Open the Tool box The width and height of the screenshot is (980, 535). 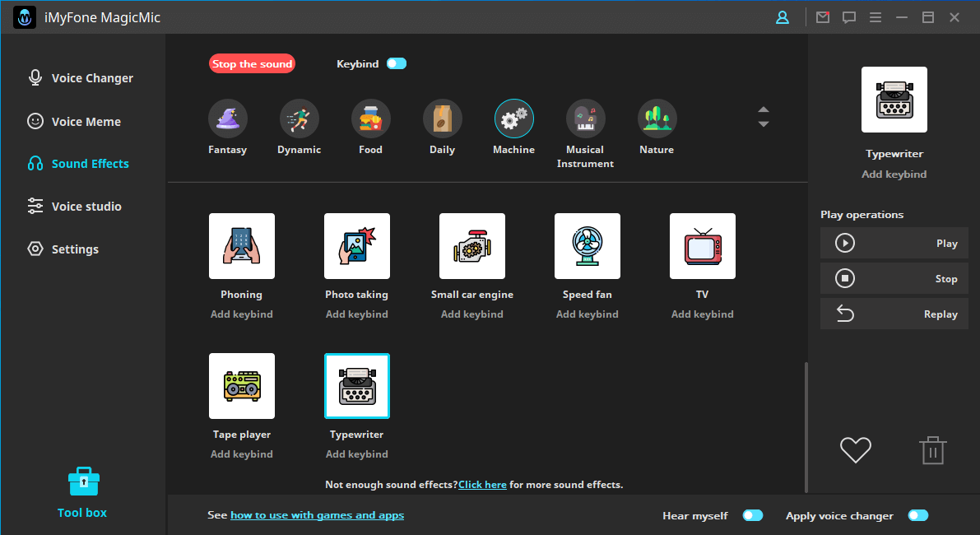tap(82, 492)
